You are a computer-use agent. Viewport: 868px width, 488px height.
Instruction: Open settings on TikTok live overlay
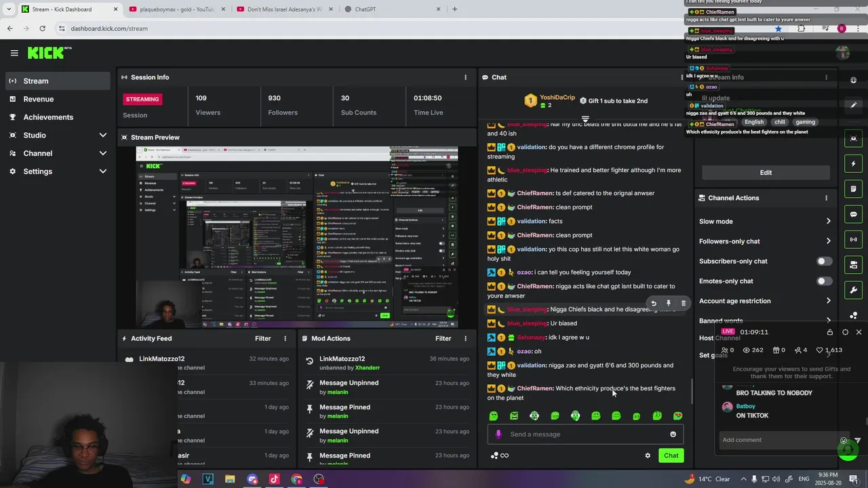click(845, 332)
